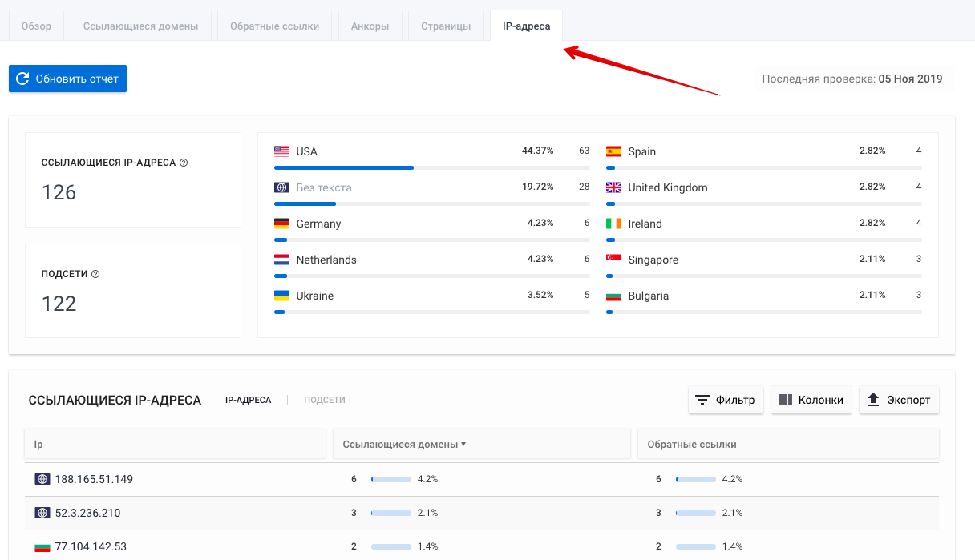Click domains bar for 188.165.51.149 row

(x=391, y=479)
